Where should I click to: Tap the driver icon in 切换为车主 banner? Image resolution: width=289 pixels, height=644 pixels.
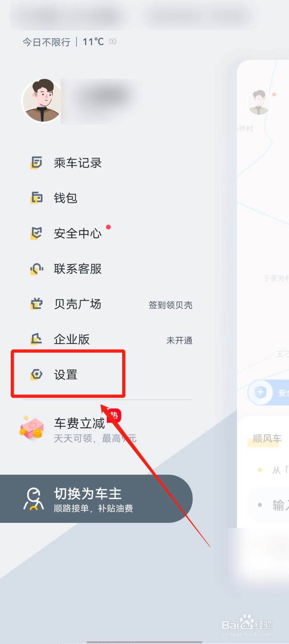(x=34, y=499)
